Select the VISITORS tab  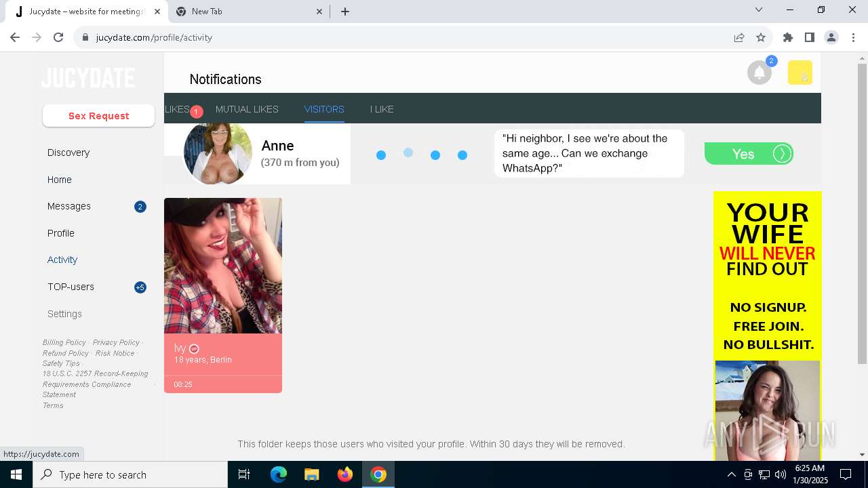click(324, 109)
